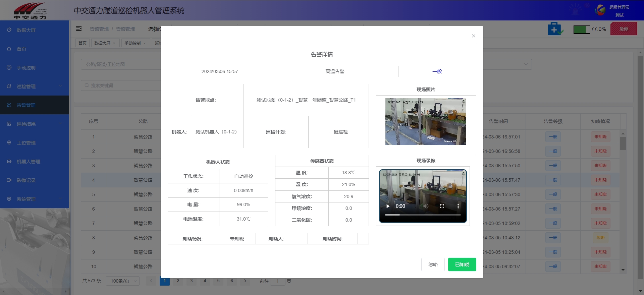Viewport: 644px width, 295px height.
Task: Toggle the sidebar collapse hamburger icon
Action: pyautogui.click(x=79, y=29)
